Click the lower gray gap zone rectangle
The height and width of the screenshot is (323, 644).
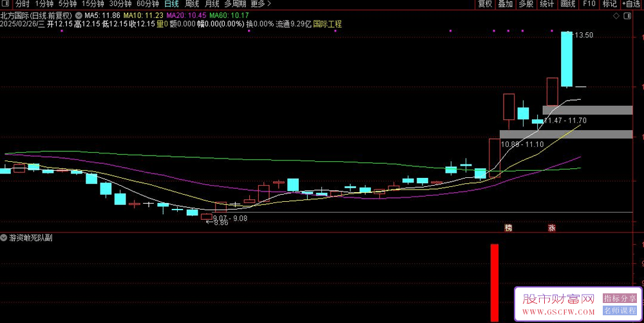pyautogui.click(x=566, y=134)
